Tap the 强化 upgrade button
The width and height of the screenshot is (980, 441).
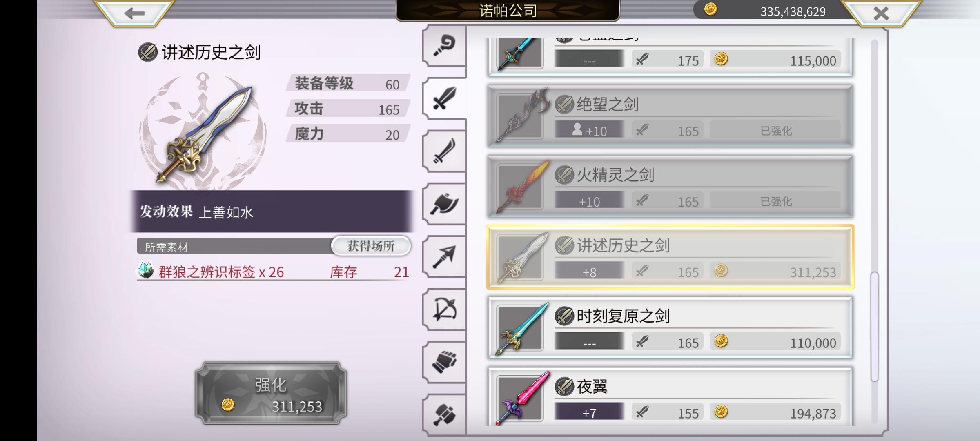271,393
